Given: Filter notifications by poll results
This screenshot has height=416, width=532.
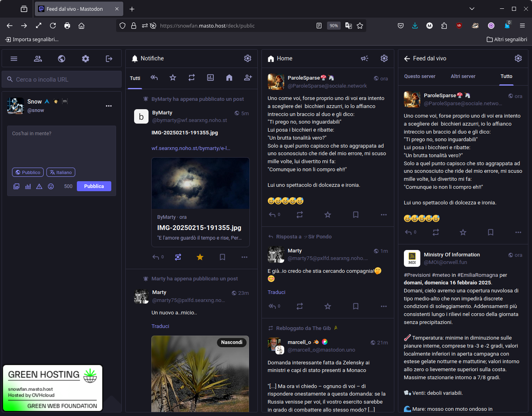Looking at the screenshot, I should click(211, 78).
